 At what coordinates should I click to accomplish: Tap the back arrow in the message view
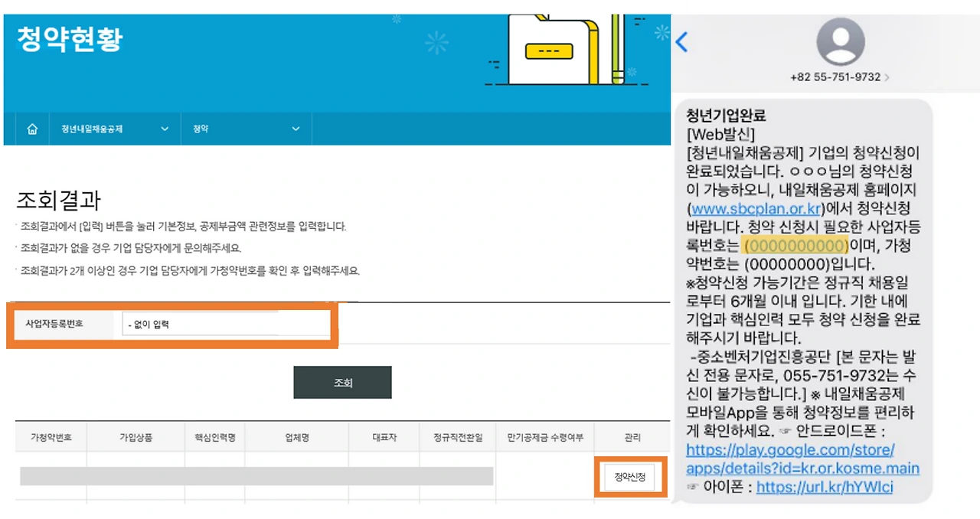[681, 43]
